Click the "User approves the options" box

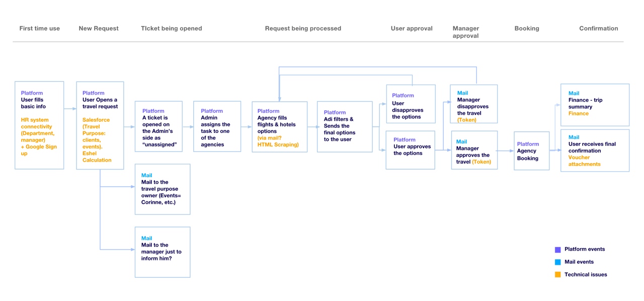pos(411,150)
